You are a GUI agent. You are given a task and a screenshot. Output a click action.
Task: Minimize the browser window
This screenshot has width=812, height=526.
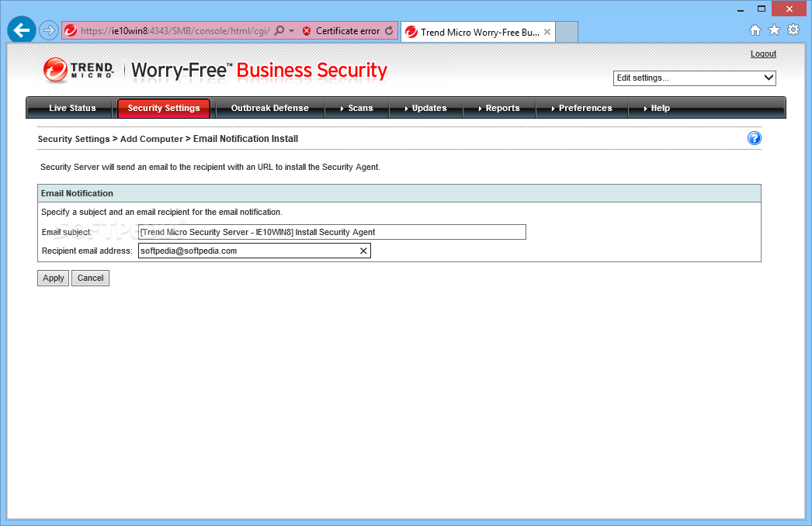[x=741, y=9]
